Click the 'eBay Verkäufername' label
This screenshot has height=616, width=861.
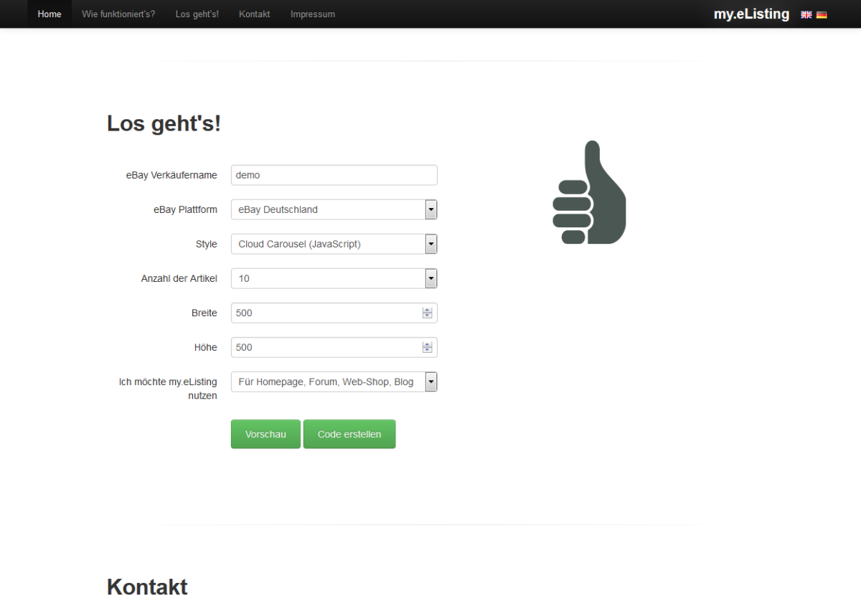pos(171,175)
